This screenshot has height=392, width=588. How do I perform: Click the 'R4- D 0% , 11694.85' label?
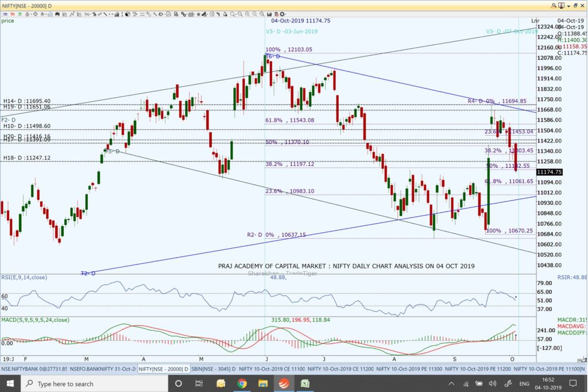tap(497, 101)
